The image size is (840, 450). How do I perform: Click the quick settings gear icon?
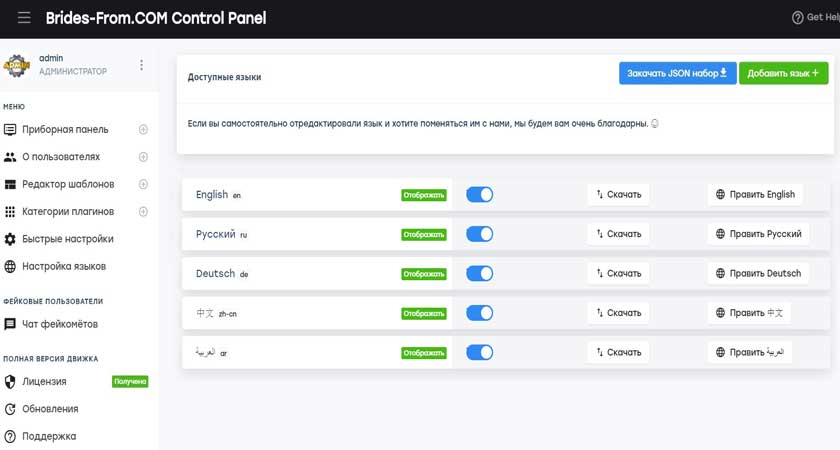point(10,239)
